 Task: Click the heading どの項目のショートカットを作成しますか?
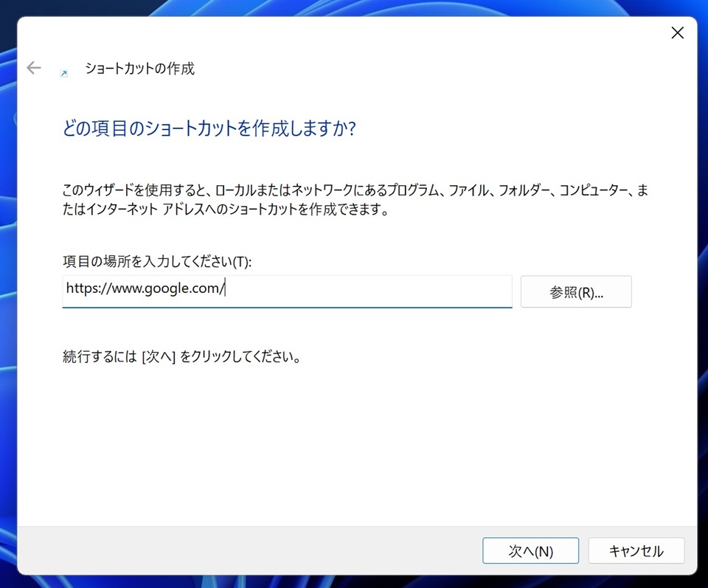coord(209,128)
